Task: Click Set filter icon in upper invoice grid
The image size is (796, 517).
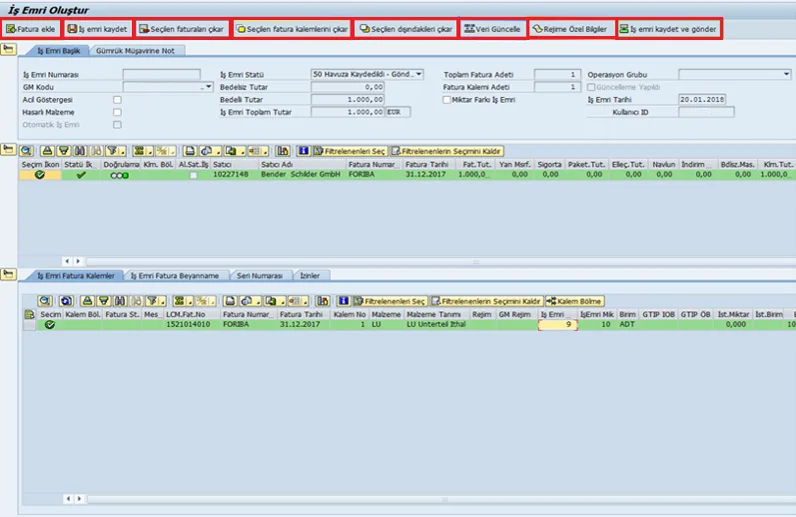Action: 111,151
